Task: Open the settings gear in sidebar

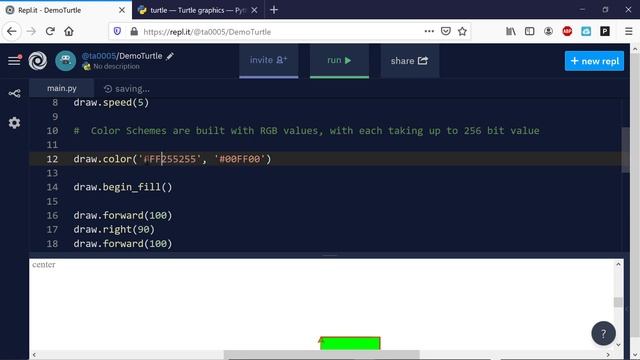Action: click(14, 122)
